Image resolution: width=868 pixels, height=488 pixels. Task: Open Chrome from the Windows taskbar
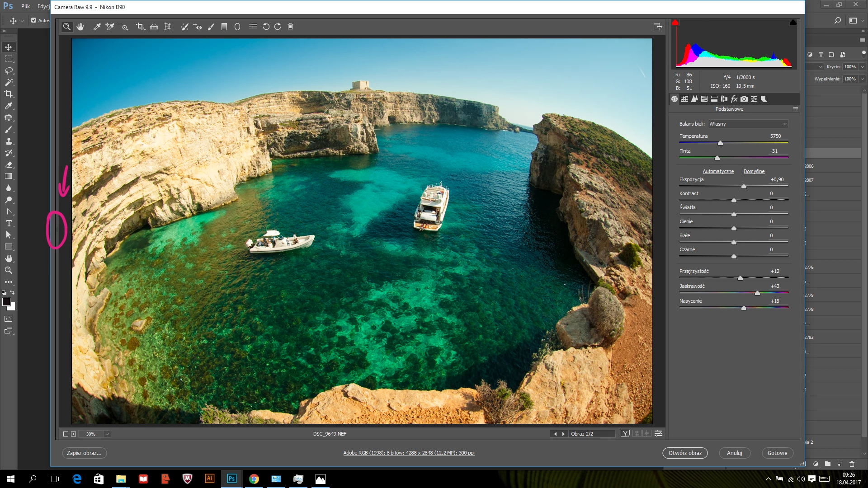click(254, 479)
